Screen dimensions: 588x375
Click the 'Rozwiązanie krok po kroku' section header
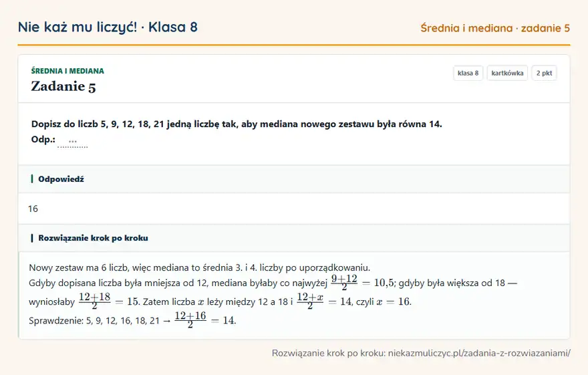[x=93, y=238]
